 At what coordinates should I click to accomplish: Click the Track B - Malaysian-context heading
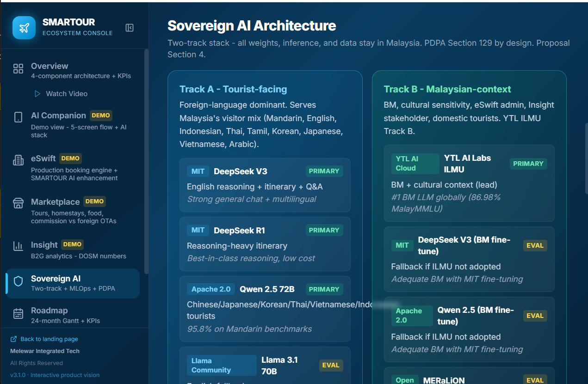(x=447, y=89)
